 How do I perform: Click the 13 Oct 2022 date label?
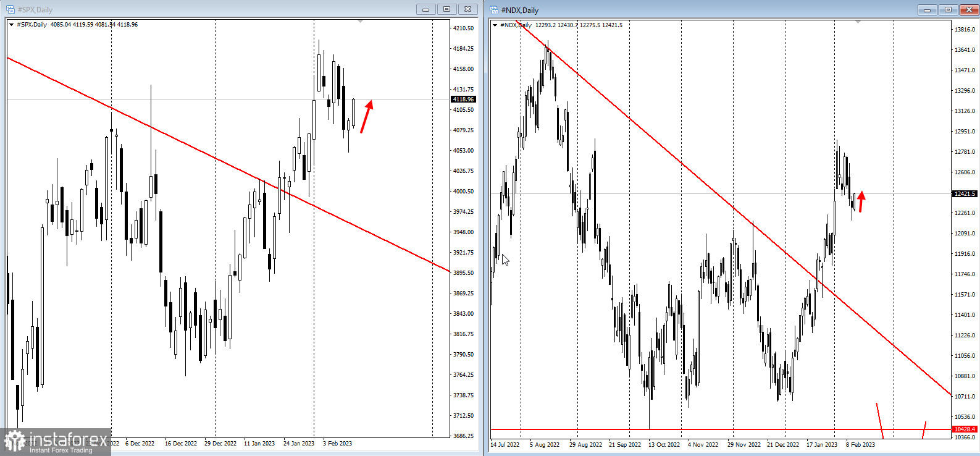click(x=664, y=445)
